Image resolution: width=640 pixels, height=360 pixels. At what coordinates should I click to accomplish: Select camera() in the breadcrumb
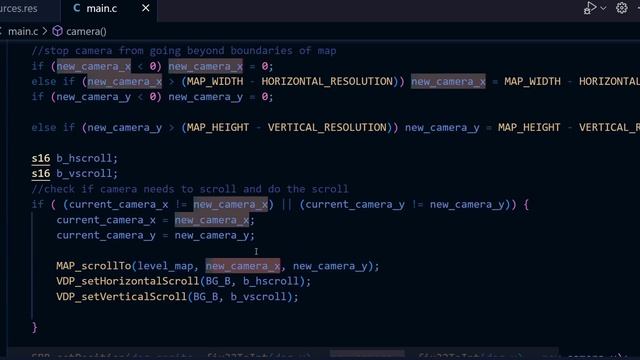(x=86, y=31)
